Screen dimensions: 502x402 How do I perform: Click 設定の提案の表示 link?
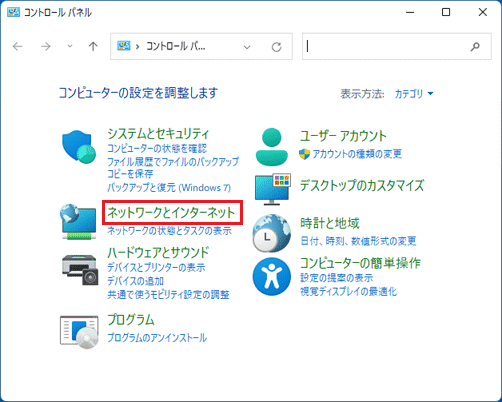click(336, 278)
